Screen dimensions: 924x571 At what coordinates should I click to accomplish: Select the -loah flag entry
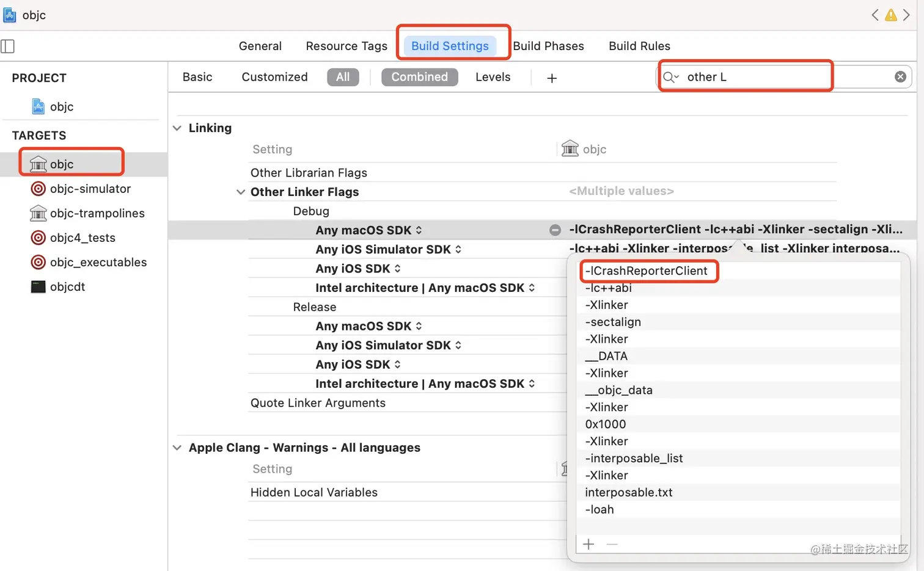738,510
